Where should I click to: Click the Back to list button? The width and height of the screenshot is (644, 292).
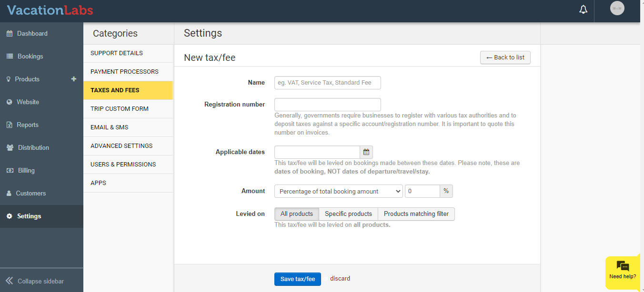pyautogui.click(x=505, y=58)
